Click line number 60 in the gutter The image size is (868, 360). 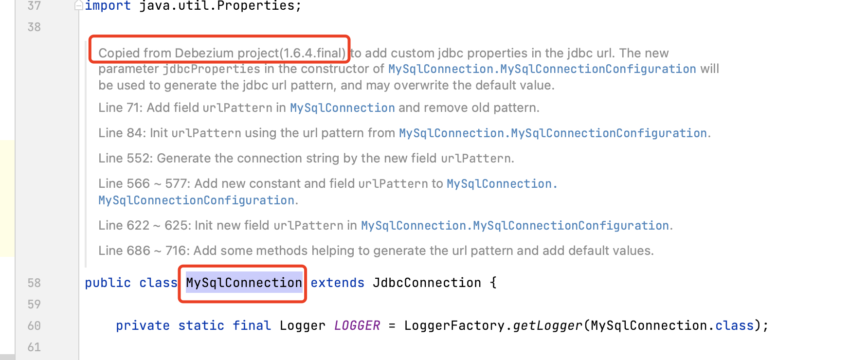(34, 326)
